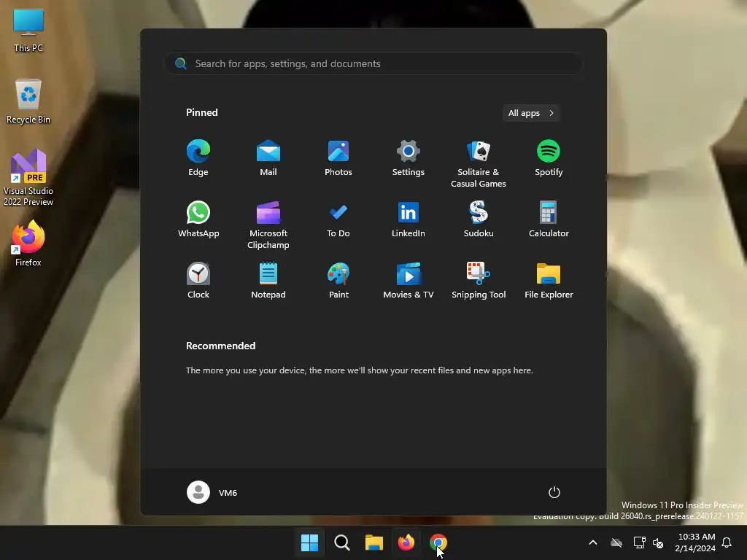Open the Snipping Tool
This screenshot has width=747, height=560.
click(479, 281)
